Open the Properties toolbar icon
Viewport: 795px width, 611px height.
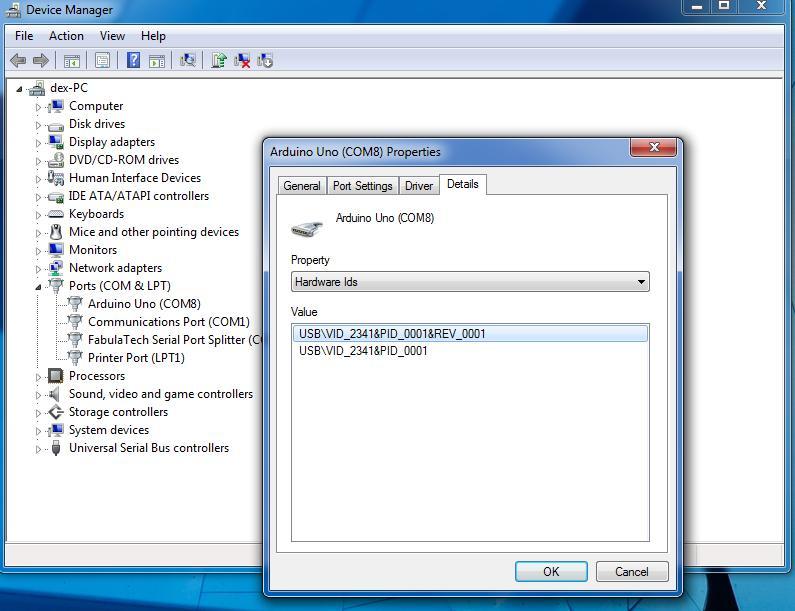coord(102,61)
